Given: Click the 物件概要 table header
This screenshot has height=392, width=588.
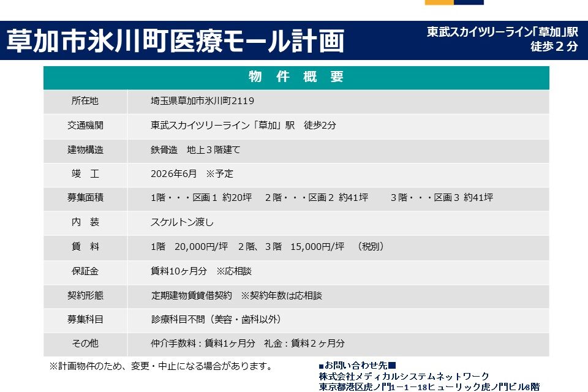Looking at the screenshot, I should (x=296, y=77).
